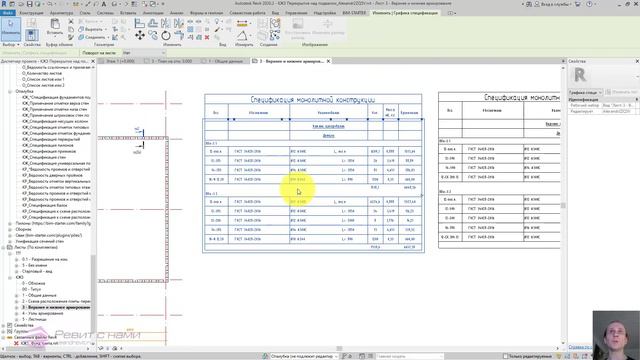Viewport: 640px width, 360px height.
Task: Click the vertical scrollbar of the drawing view
Action: coord(563,204)
